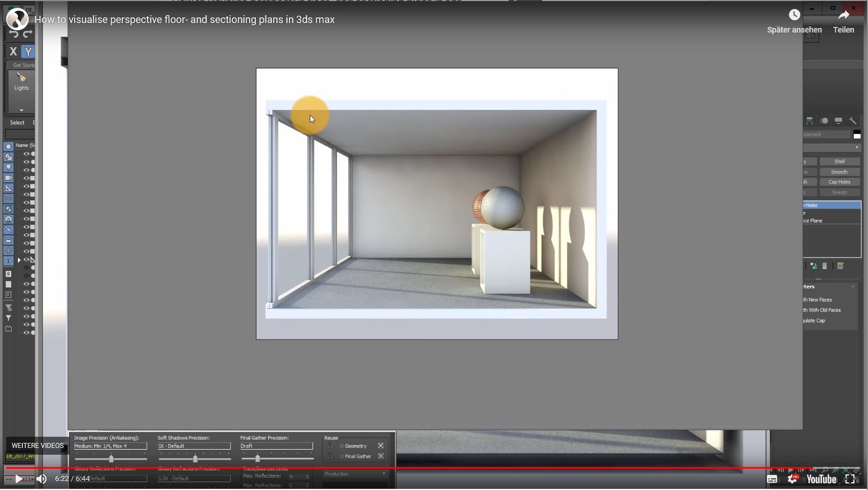Delete modifier with the trash icon
This screenshot has width=868, height=490.
[825, 266]
